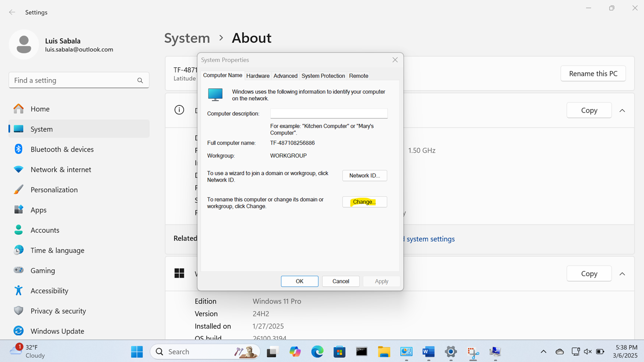Open Command Prompt from taskbar
The height and width of the screenshot is (362, 644).
point(362,352)
